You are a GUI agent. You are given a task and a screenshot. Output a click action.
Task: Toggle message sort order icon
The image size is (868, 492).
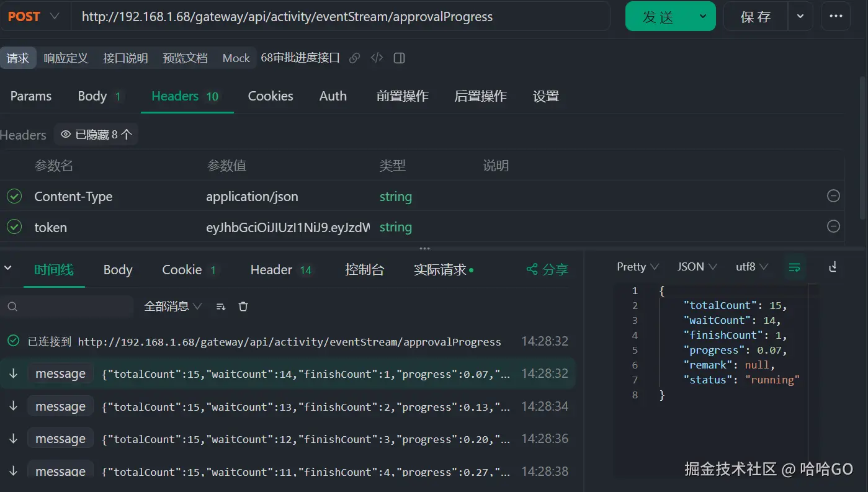pyautogui.click(x=221, y=306)
